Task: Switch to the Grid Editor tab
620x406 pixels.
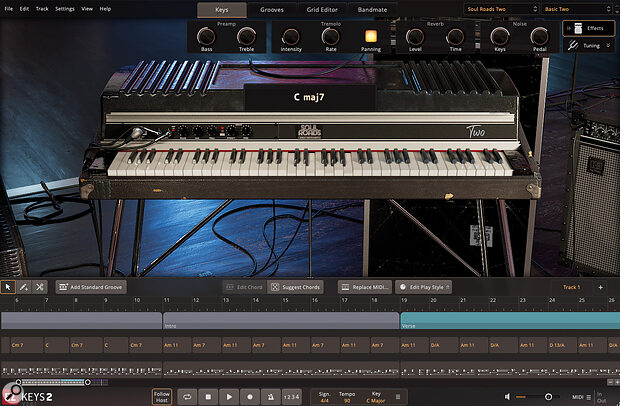Action: [322, 10]
